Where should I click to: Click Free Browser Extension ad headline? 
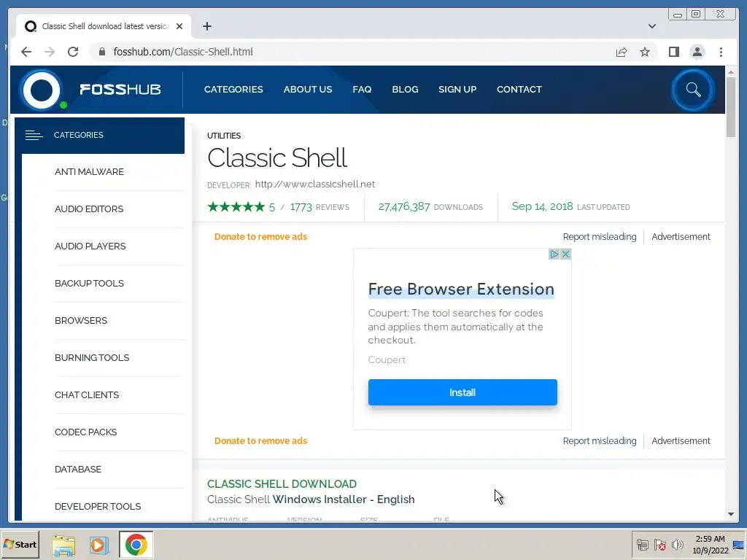(461, 289)
